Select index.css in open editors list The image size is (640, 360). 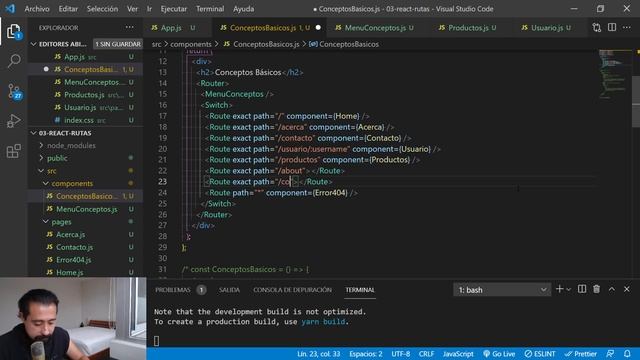tap(79, 120)
